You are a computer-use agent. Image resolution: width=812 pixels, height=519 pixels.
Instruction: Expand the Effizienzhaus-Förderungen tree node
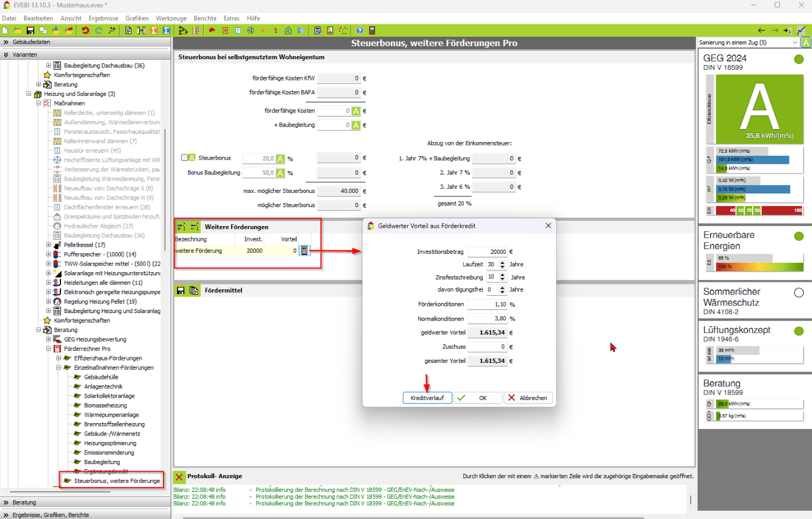coord(59,358)
